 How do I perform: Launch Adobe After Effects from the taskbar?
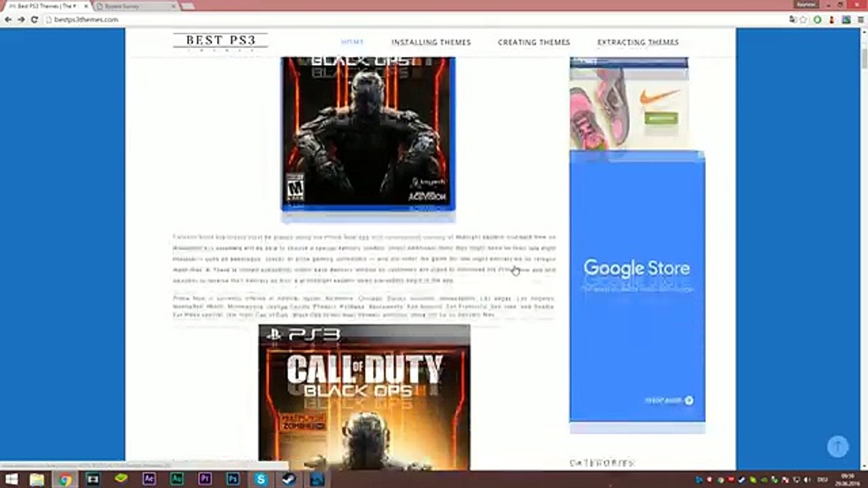tap(149, 480)
